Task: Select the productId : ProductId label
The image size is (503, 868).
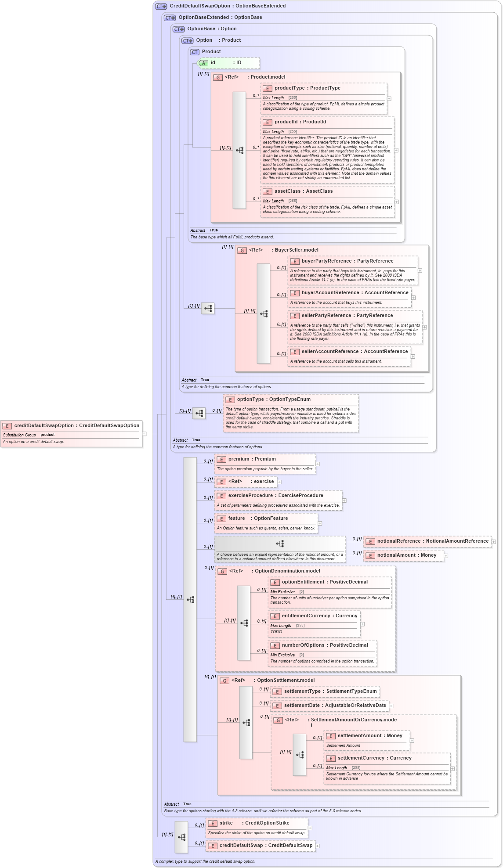Action: (x=300, y=122)
